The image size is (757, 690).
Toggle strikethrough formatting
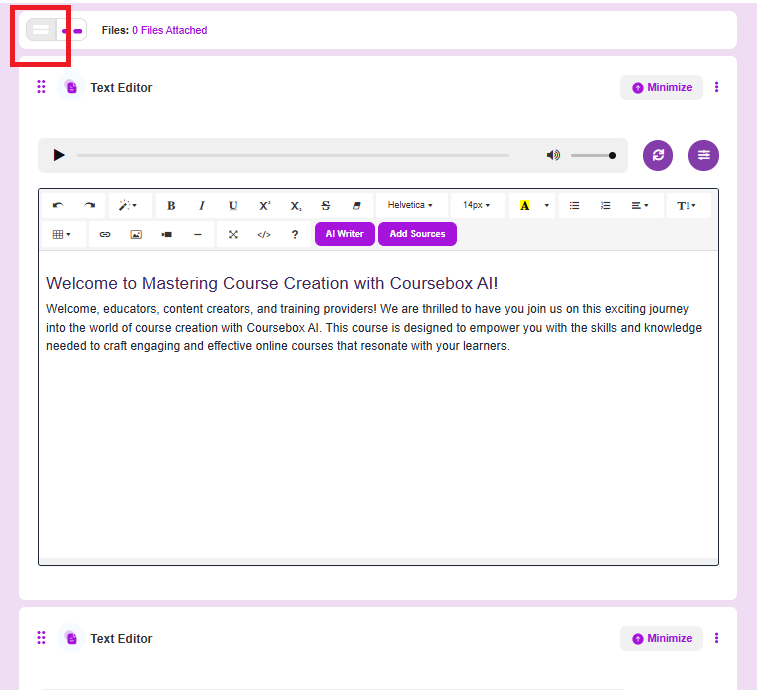[x=326, y=206]
